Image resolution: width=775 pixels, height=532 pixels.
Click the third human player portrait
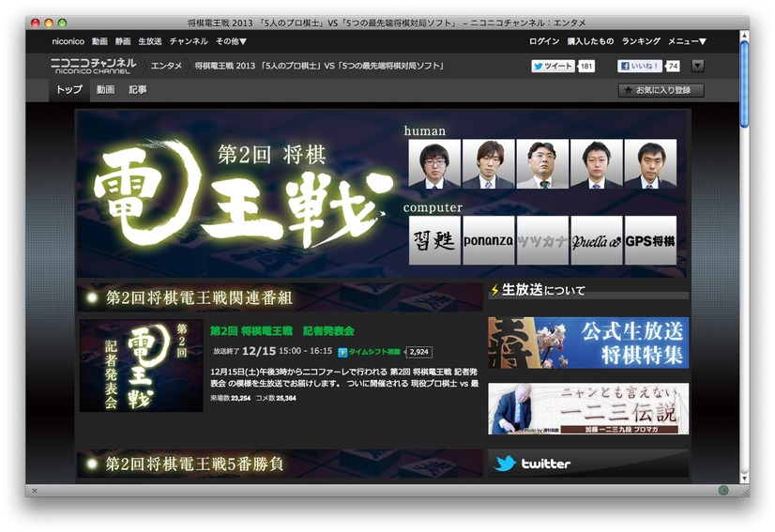[x=542, y=163]
